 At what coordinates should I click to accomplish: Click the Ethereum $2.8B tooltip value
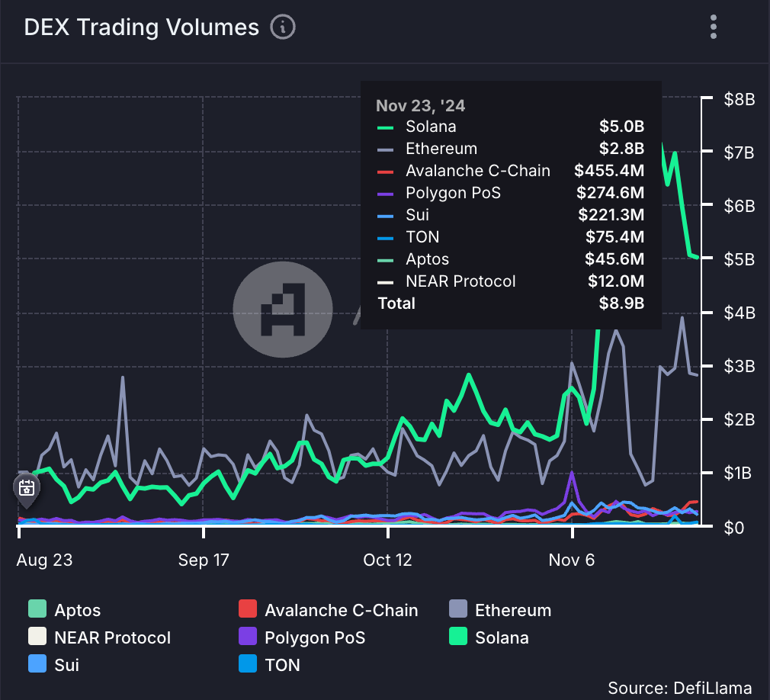click(x=621, y=149)
